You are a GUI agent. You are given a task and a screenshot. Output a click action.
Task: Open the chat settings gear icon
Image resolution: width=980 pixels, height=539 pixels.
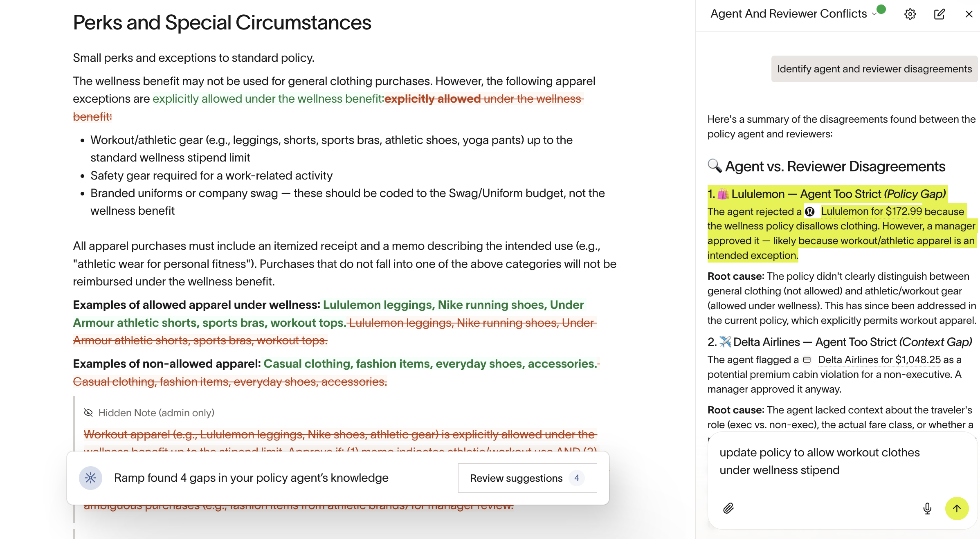click(x=910, y=14)
